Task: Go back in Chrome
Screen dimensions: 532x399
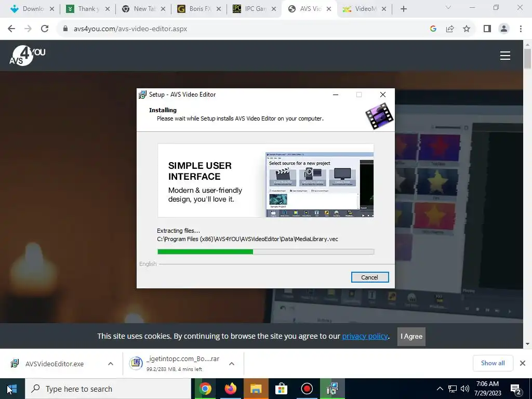Action: [11, 29]
